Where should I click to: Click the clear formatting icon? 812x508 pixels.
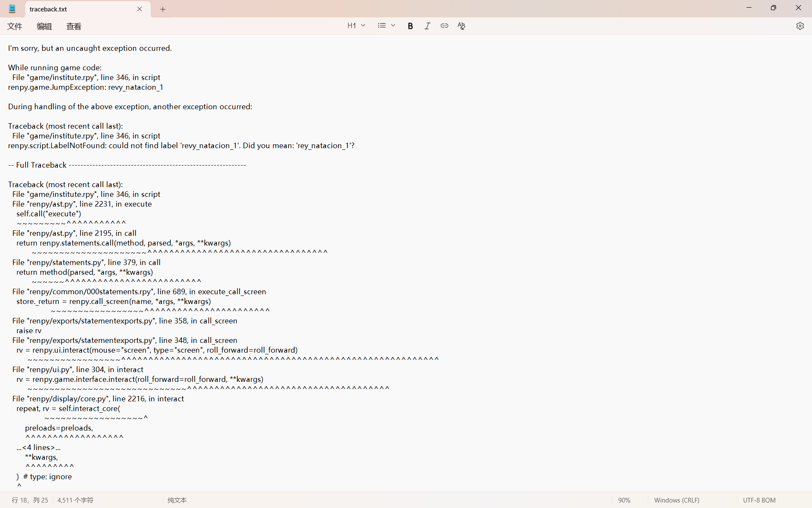[x=461, y=26]
